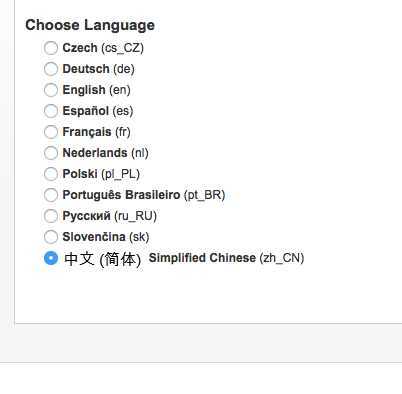Screen dimensions: 402x394
Task: Choose the Nederlands (nl) radio button
Action: point(51,153)
